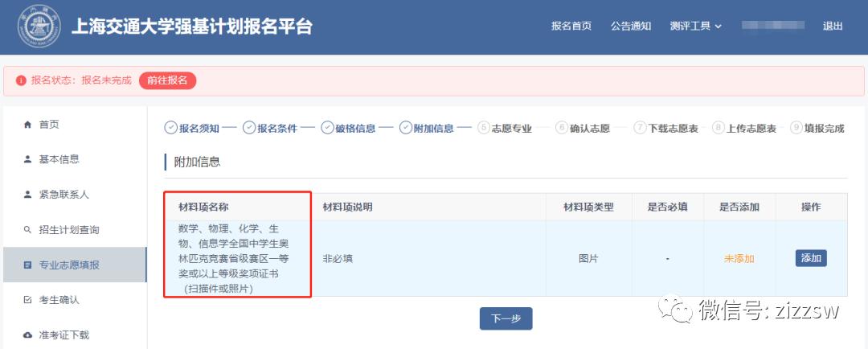Click the 上海交通大学强基计划报名平台 title
This screenshot has height=349, width=868.
pyautogui.click(x=191, y=26)
